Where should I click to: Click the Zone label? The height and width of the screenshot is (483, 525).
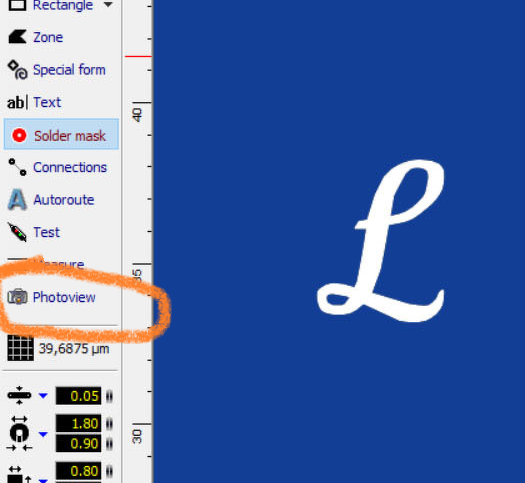point(48,37)
